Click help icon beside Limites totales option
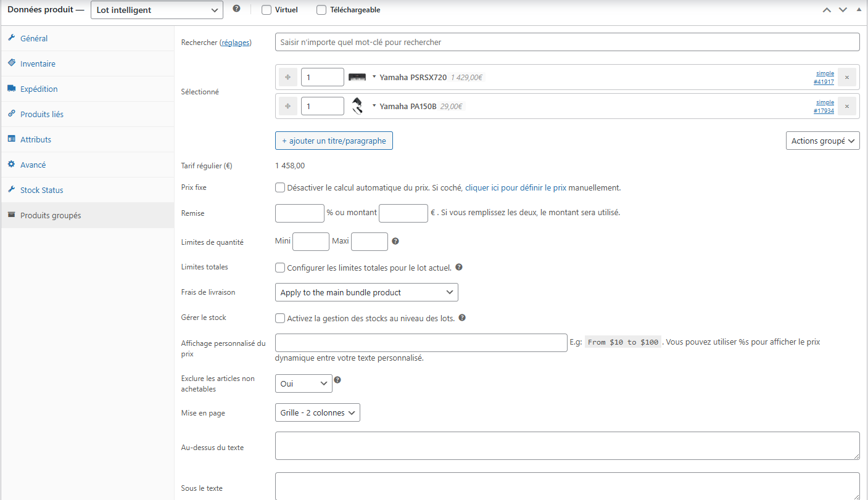Screen dimensions: 868x500 (x=459, y=268)
